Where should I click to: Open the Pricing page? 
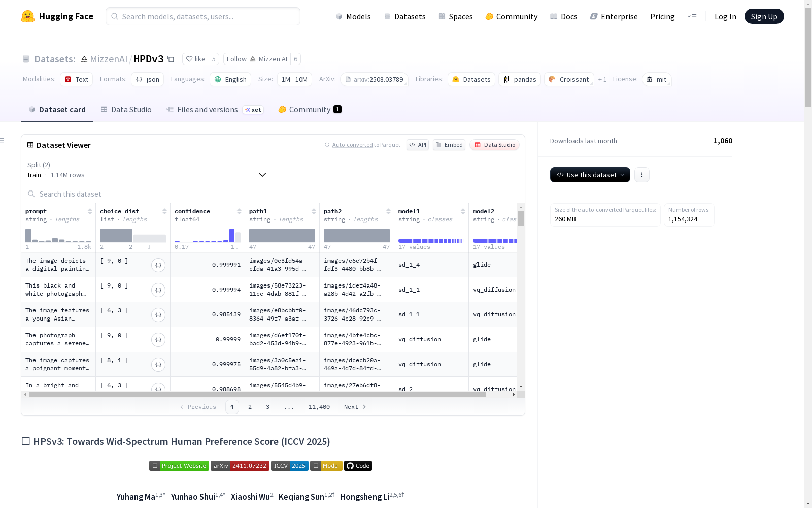pos(662,16)
